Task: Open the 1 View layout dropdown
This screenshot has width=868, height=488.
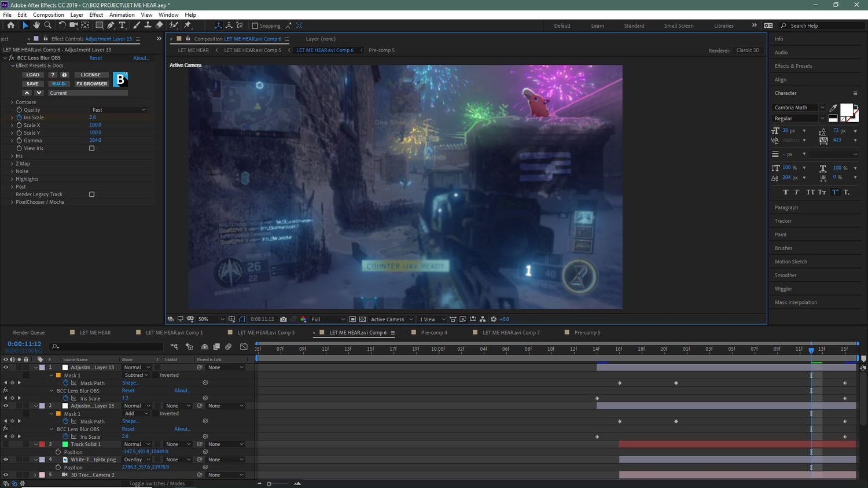Action: click(x=433, y=319)
